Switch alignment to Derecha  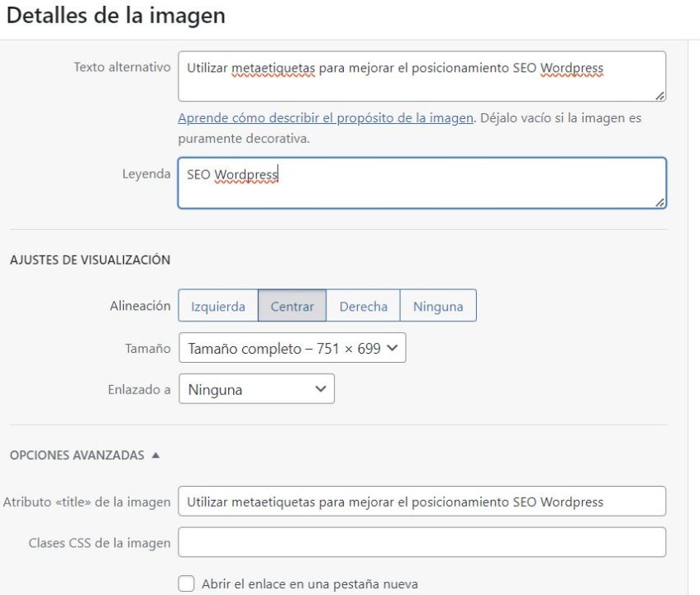pyautogui.click(x=364, y=305)
